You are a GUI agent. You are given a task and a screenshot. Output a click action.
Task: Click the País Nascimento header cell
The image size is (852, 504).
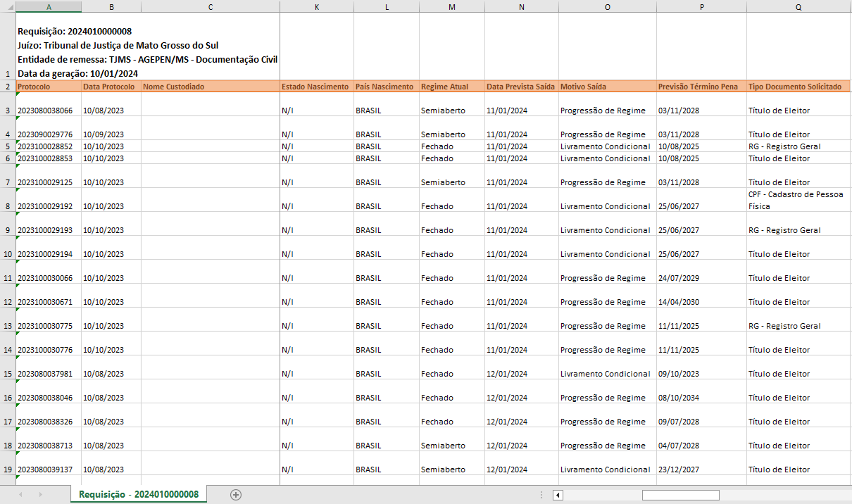tap(386, 86)
